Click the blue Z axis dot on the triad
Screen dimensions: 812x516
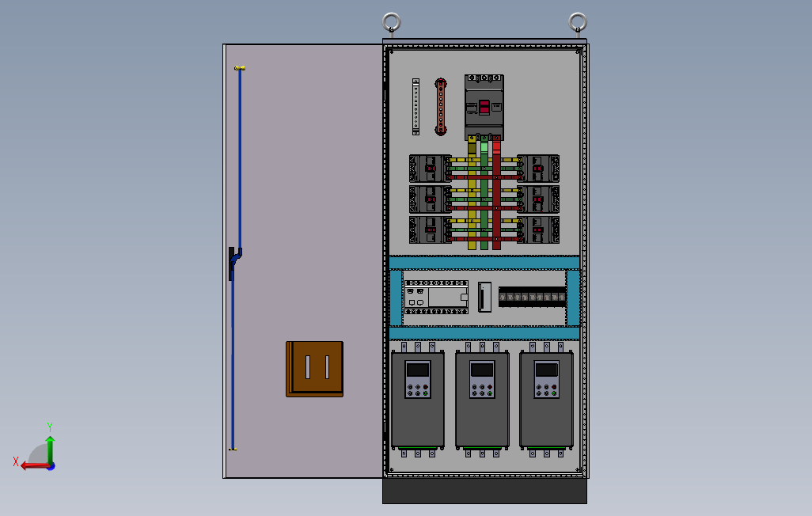51,467
